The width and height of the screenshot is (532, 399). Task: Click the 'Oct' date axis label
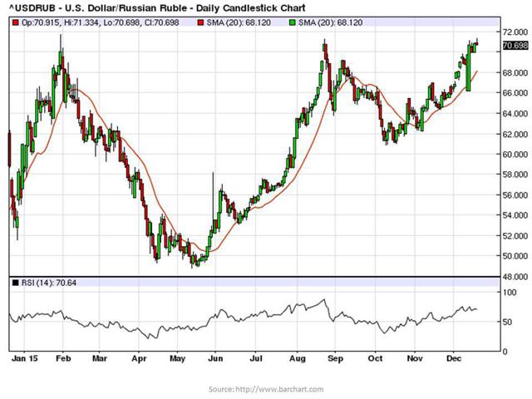click(x=375, y=358)
